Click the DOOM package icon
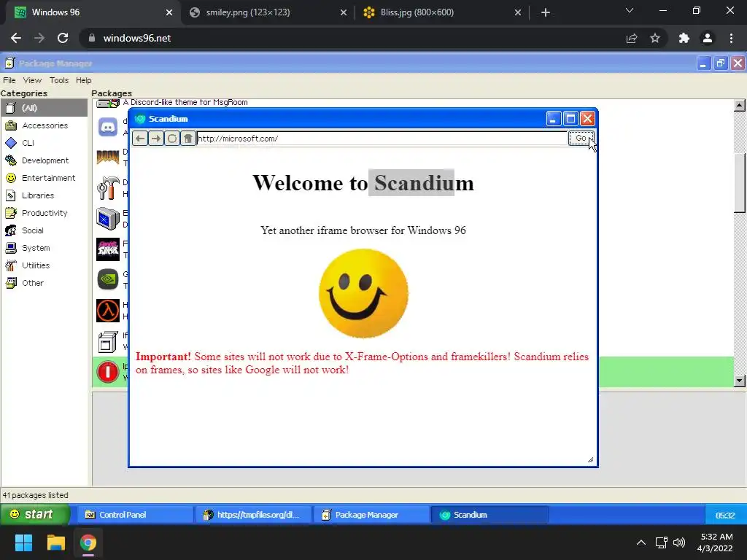The width and height of the screenshot is (747, 560). click(x=108, y=157)
